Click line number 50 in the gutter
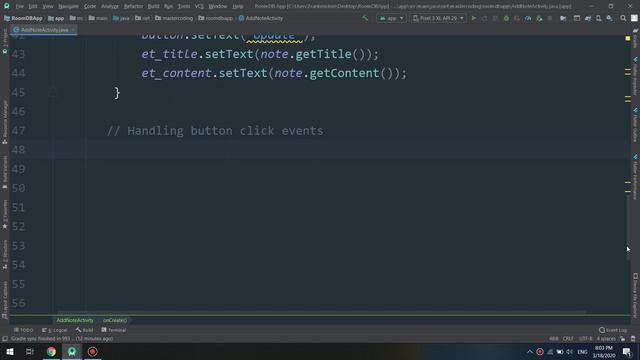 (18, 188)
